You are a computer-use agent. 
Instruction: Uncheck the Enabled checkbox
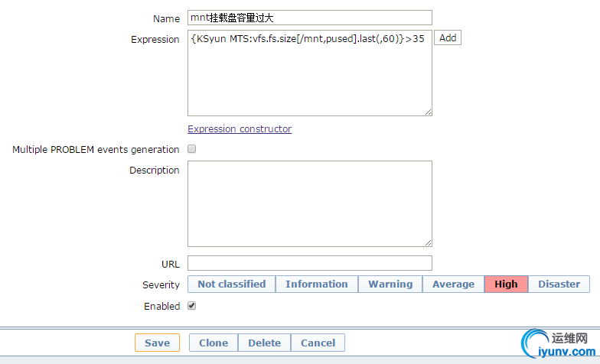(x=192, y=306)
